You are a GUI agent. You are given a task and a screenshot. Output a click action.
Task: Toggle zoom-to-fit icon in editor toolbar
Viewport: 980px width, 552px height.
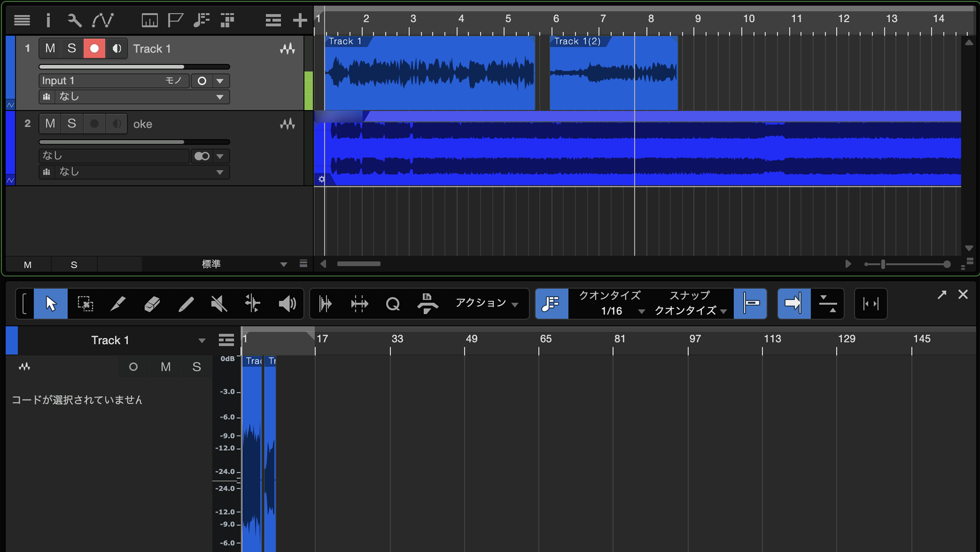click(871, 304)
